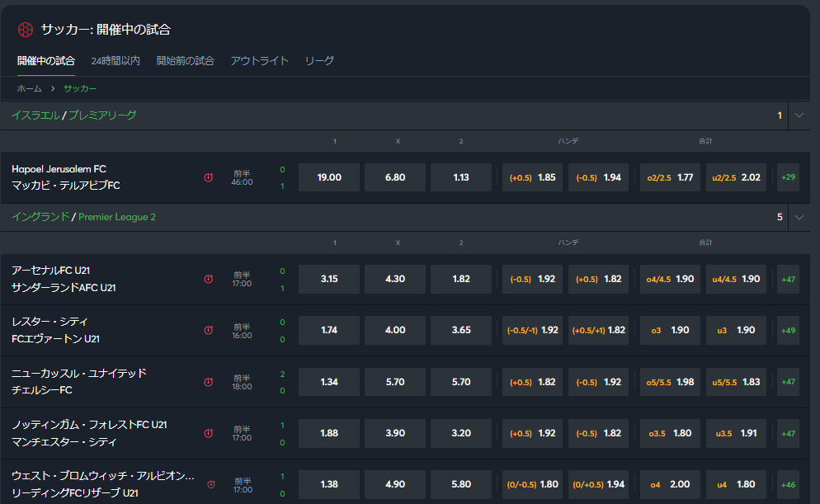
Task: Select draw odds 4.30 in Arsenal U21 match
Action: point(395,279)
